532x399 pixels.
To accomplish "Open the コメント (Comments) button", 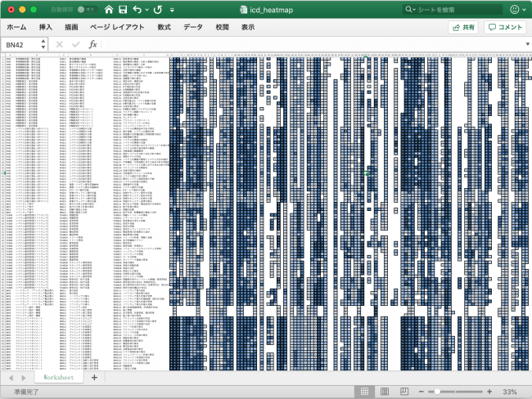I will point(504,27).
